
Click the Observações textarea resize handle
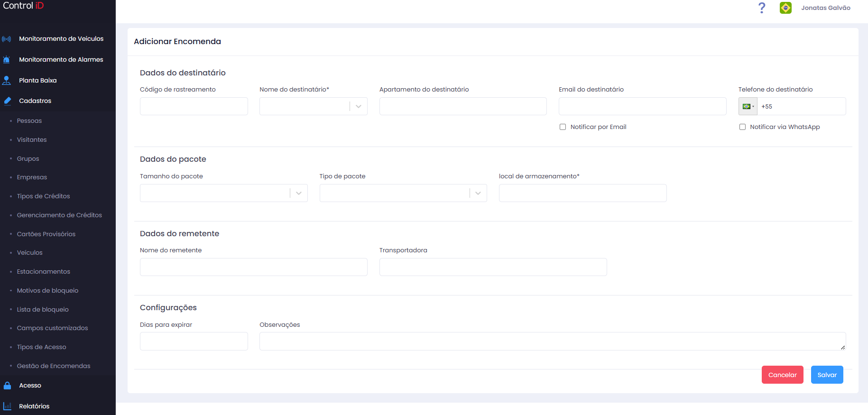(843, 348)
